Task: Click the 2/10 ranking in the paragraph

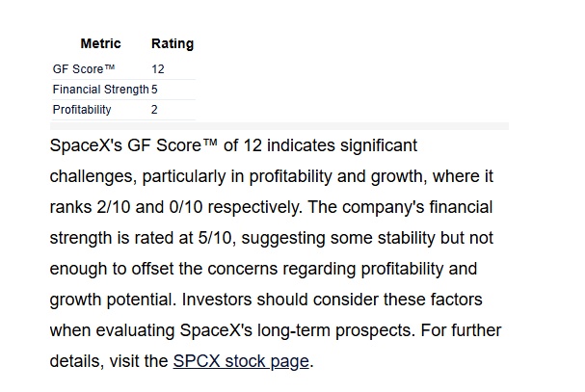Action: coord(114,207)
